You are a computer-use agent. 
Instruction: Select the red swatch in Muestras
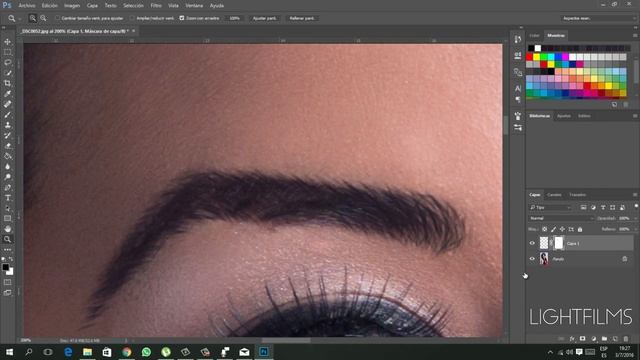pyautogui.click(x=530, y=57)
